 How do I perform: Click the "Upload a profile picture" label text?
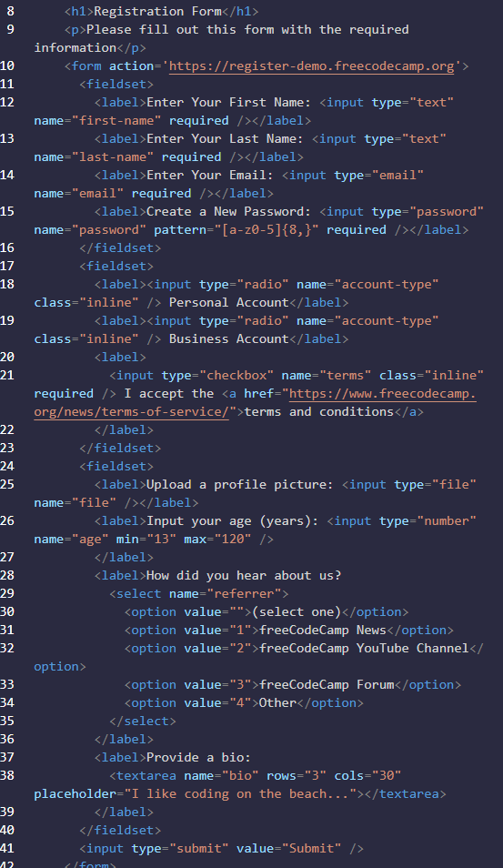pos(240,484)
